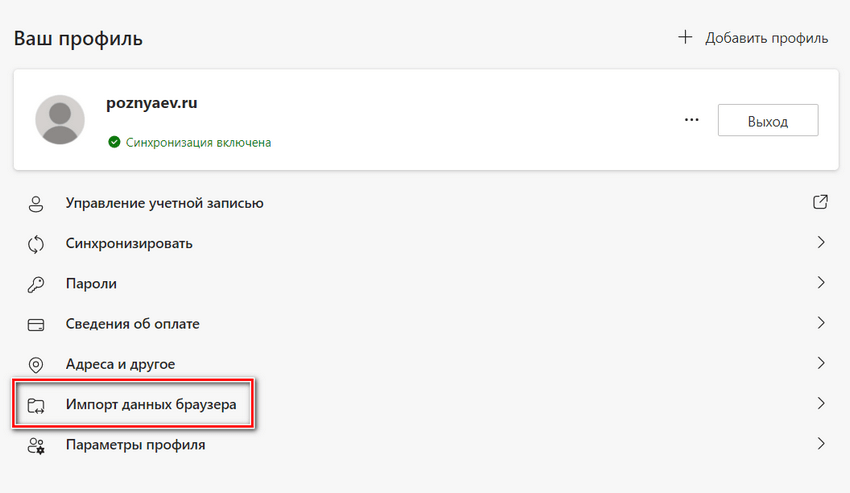Open the three-dots profile options menu

pyautogui.click(x=691, y=120)
